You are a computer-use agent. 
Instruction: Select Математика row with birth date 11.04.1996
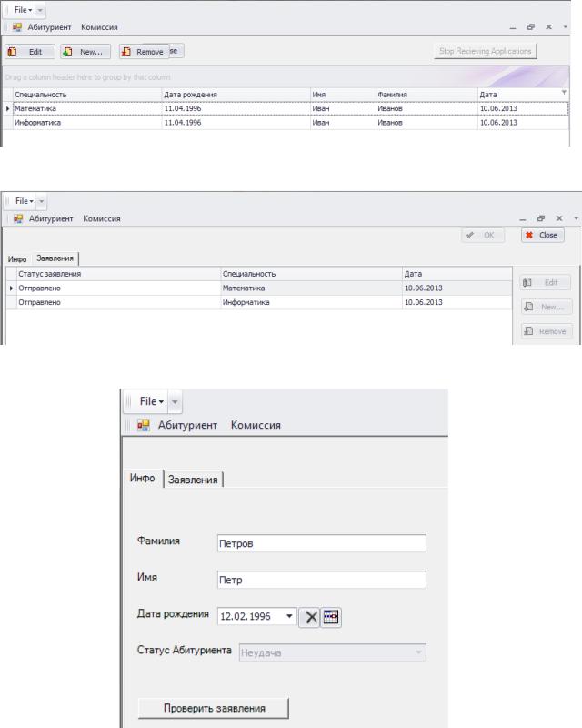point(290,108)
